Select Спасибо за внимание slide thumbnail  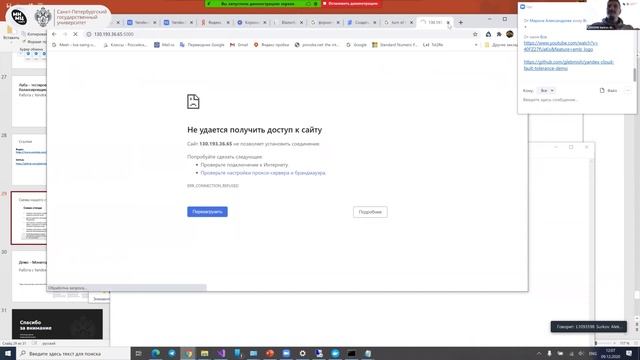[57, 324]
